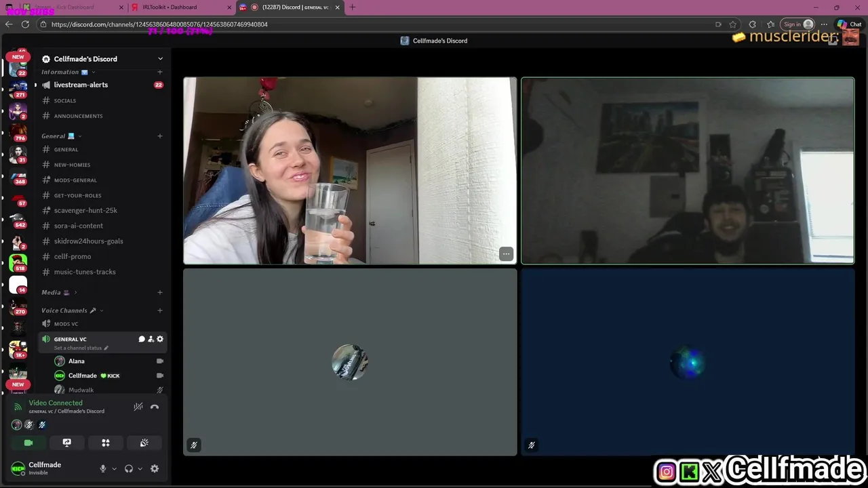This screenshot has width=868, height=488.
Task: Close the IRLToolkit Dashboard tab
Action: click(229, 7)
